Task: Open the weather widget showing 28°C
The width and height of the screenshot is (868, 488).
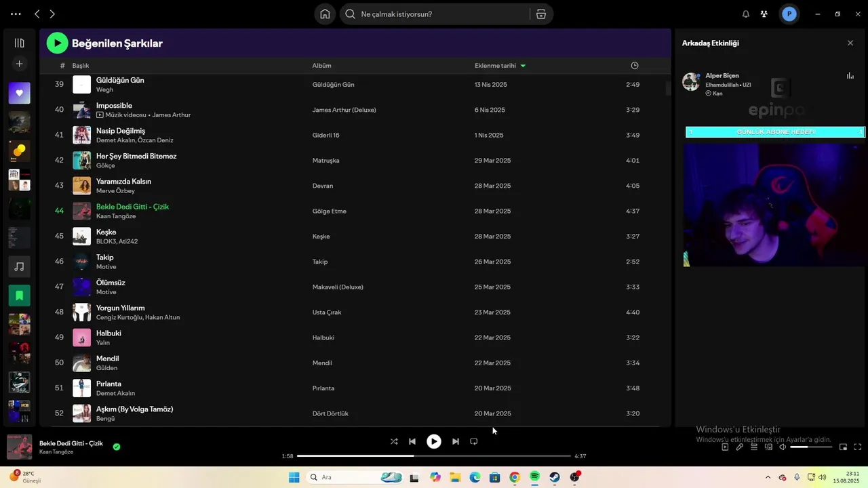Action: click(25, 477)
